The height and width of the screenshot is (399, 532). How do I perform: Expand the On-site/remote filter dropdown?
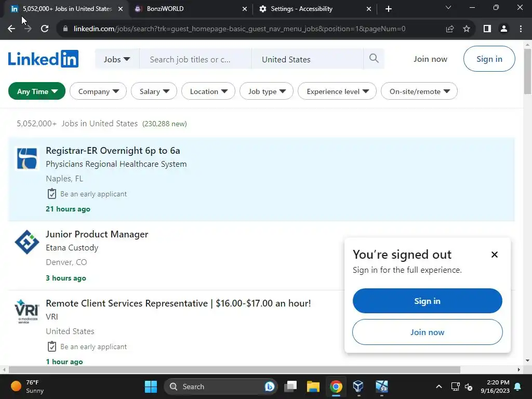pyautogui.click(x=419, y=91)
